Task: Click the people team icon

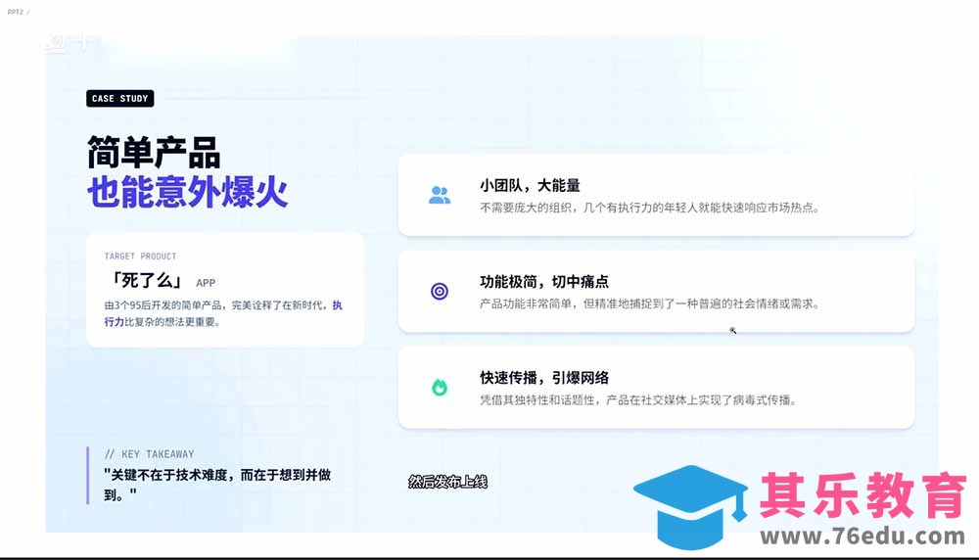Action: click(440, 196)
